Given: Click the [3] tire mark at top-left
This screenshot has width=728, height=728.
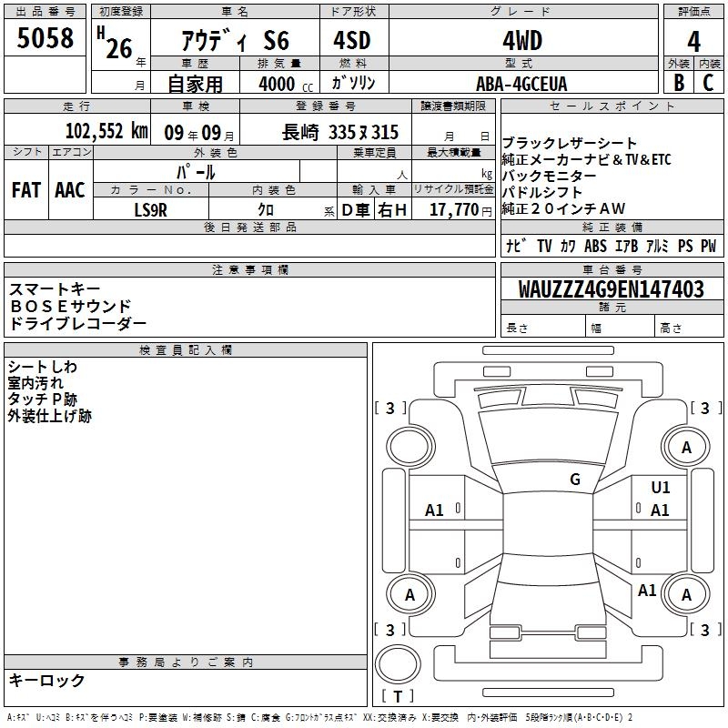Looking at the screenshot, I should 390,409.
